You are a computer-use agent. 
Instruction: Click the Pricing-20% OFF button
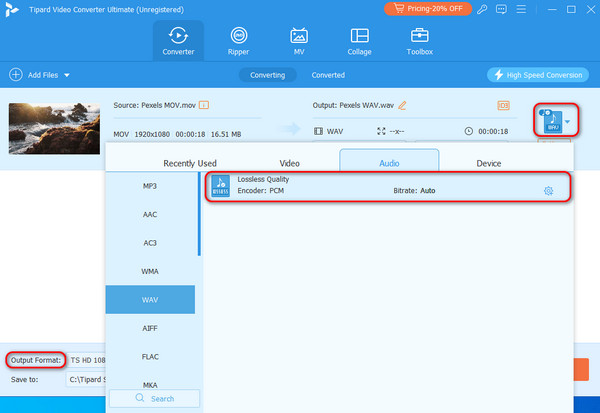pyautogui.click(x=428, y=8)
